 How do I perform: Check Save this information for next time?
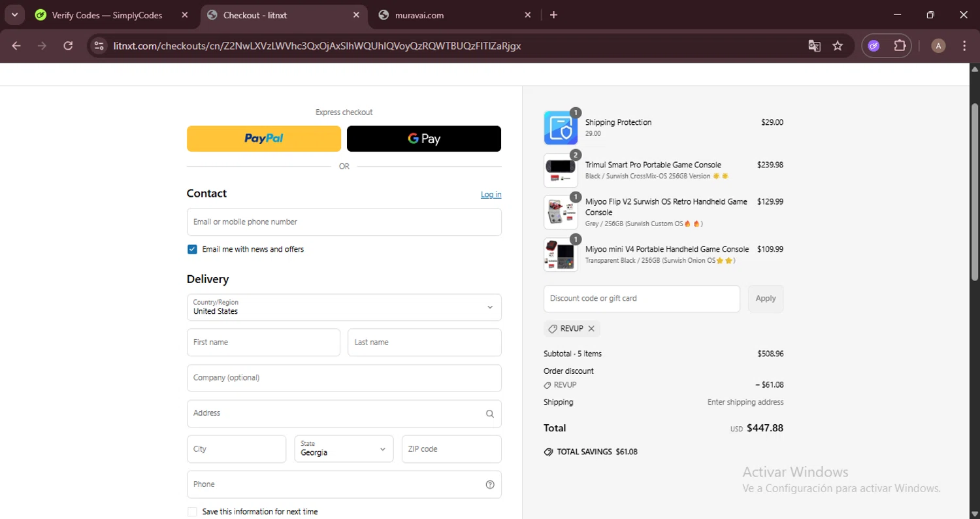[192, 512]
